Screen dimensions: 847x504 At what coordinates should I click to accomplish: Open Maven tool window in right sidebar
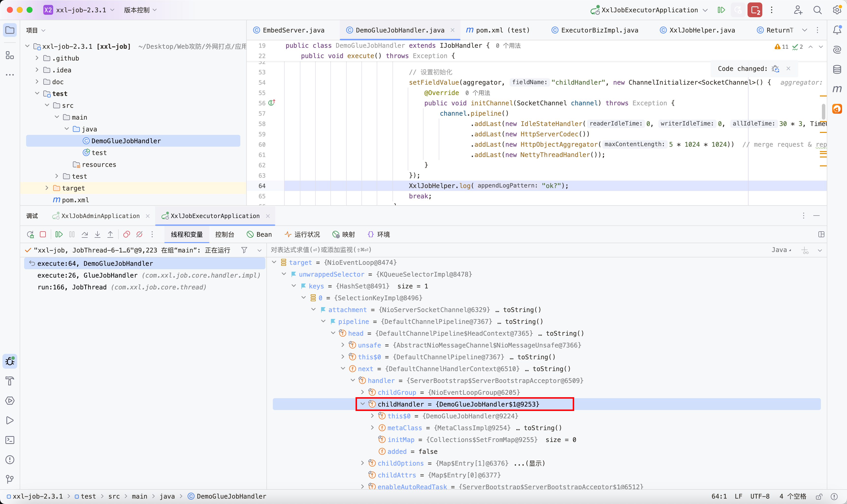[837, 89]
